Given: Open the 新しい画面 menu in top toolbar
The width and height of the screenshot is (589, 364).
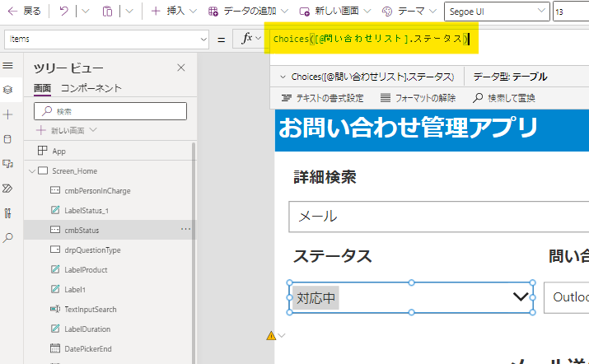Looking at the screenshot, I should (x=334, y=12).
